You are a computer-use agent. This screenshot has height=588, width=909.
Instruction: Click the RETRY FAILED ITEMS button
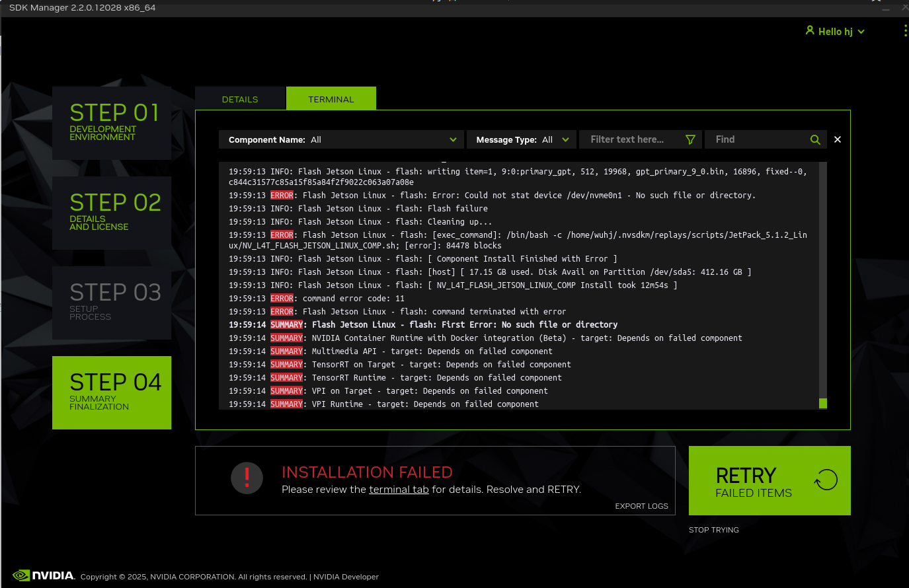tap(770, 480)
